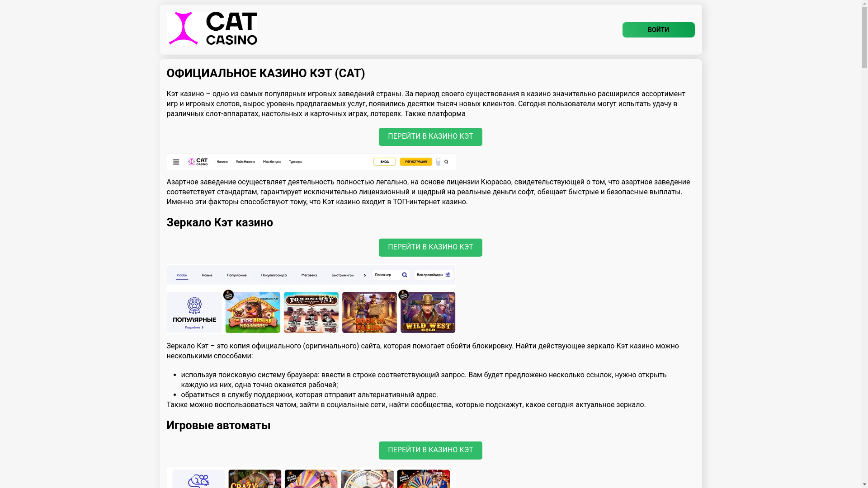
Task: Click ПЕРЕЙТИ В КАЗИНО КЭТ under Зеркало Кэт казино heading
Action: (430, 248)
